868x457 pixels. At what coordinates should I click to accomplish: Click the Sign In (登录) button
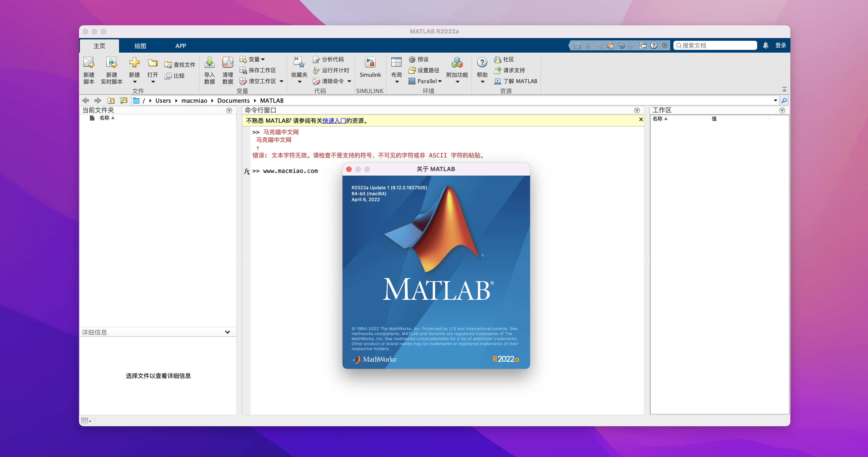tap(780, 45)
